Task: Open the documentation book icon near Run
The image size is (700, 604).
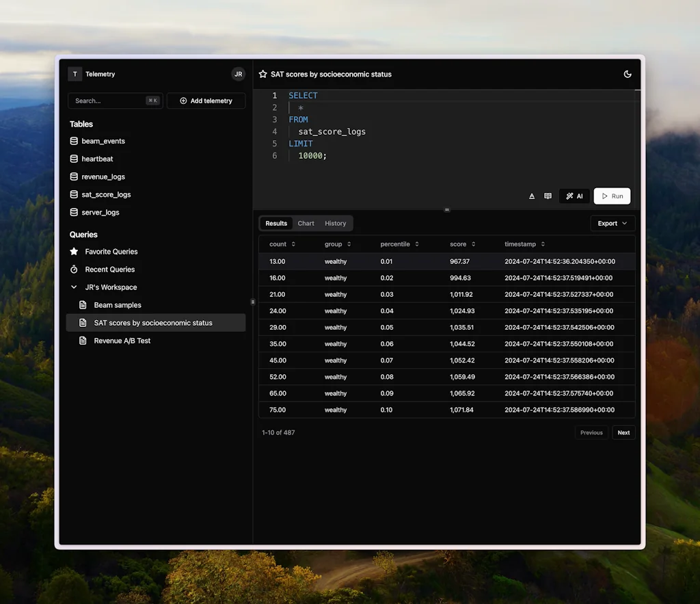Action: click(548, 196)
